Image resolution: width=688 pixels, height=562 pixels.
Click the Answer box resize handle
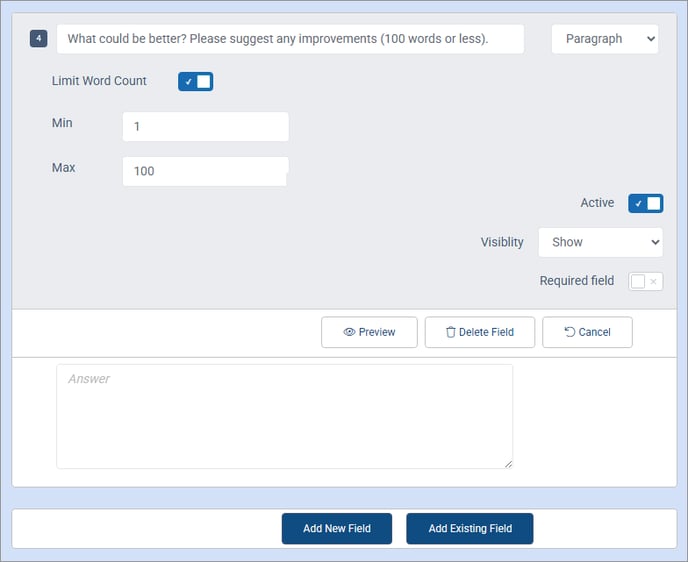[507, 463]
